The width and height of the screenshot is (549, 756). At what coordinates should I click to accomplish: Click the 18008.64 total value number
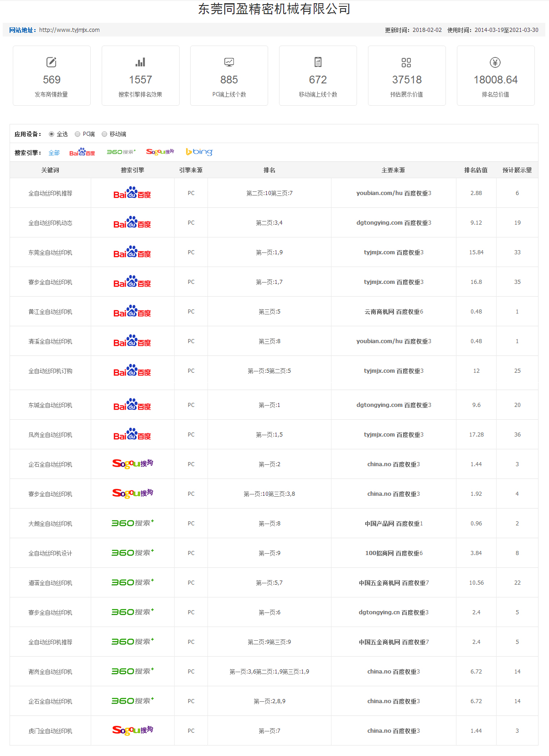496,80
